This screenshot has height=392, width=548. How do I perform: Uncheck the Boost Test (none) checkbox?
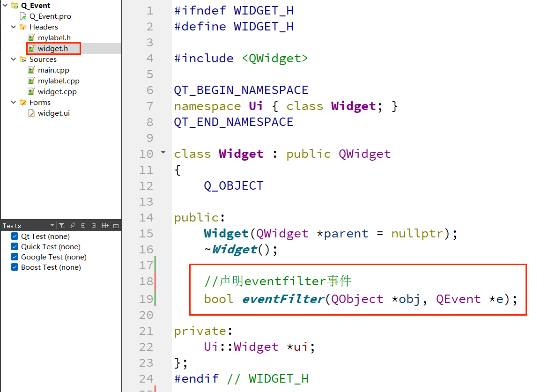coord(15,267)
